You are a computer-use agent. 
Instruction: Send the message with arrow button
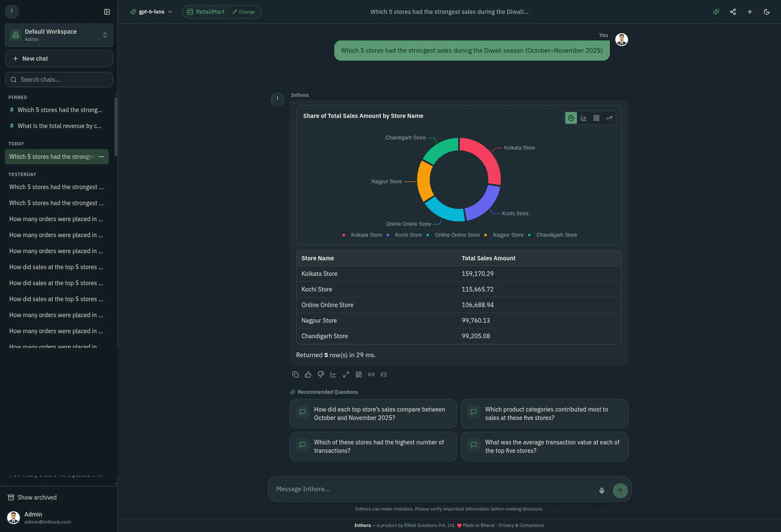620,491
